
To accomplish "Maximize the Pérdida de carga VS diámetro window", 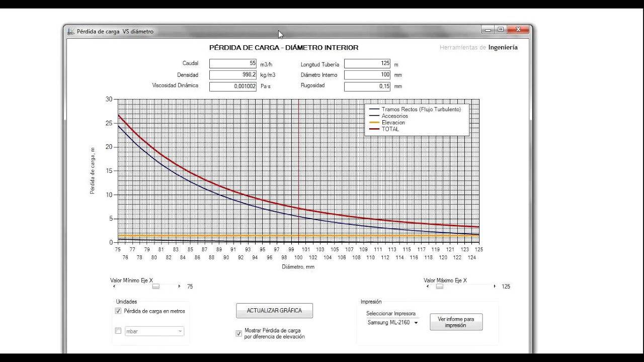I will click(x=501, y=30).
